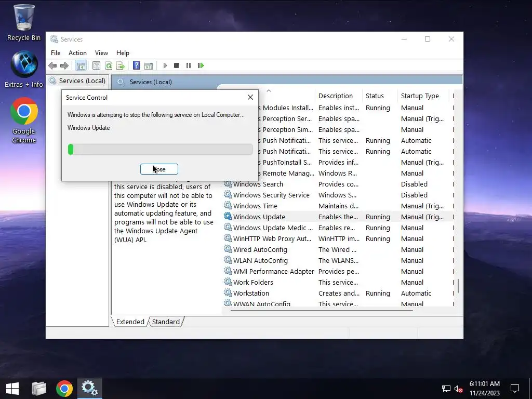
Task: Select the Windows Security Service name
Action: (271, 195)
